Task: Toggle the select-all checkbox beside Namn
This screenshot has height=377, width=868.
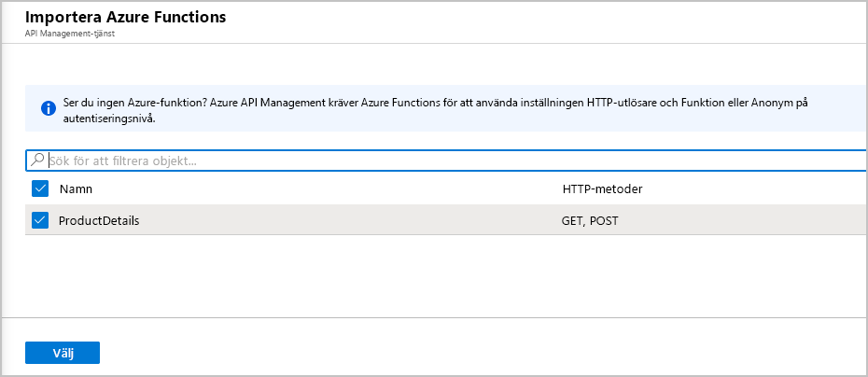Action: [40, 188]
